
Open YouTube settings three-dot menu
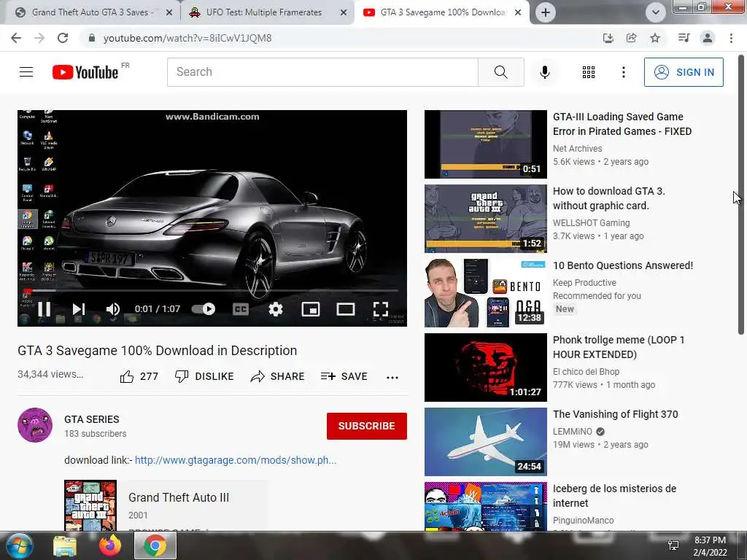[623, 72]
